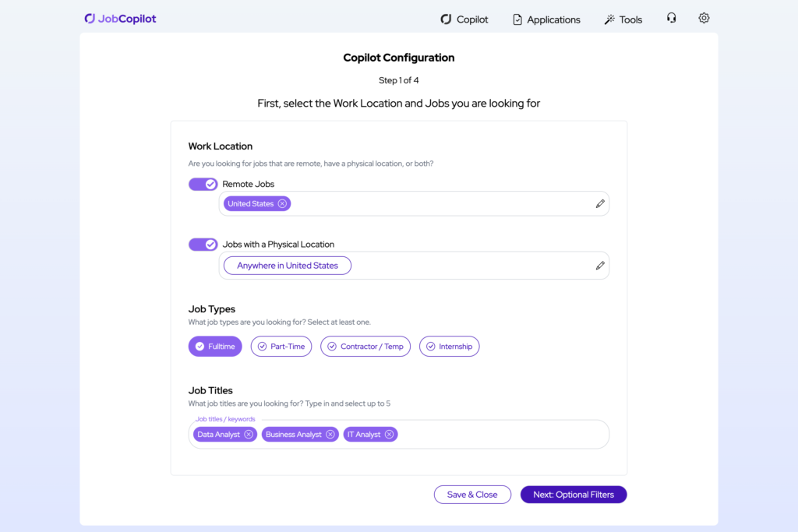
Task: Select the Part-Time job type
Action: point(281,346)
